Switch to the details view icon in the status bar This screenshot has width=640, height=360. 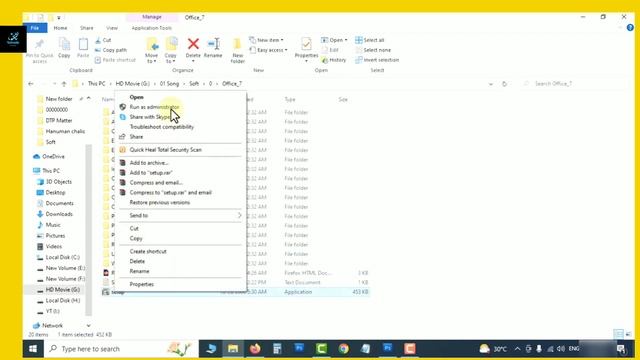(x=618, y=334)
